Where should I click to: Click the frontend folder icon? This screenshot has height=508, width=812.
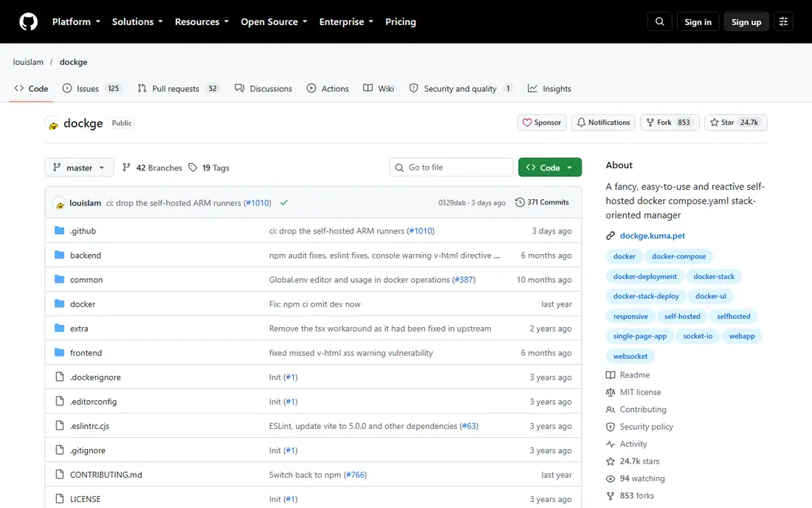pyautogui.click(x=60, y=352)
